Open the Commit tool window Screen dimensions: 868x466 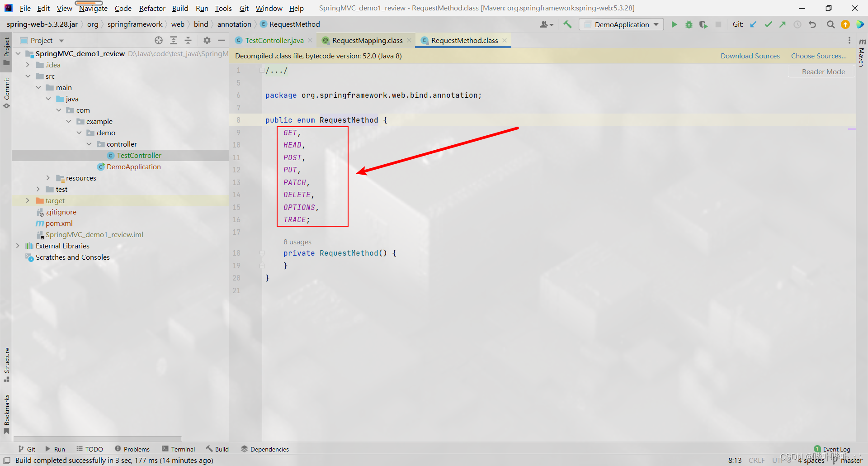click(x=6, y=93)
